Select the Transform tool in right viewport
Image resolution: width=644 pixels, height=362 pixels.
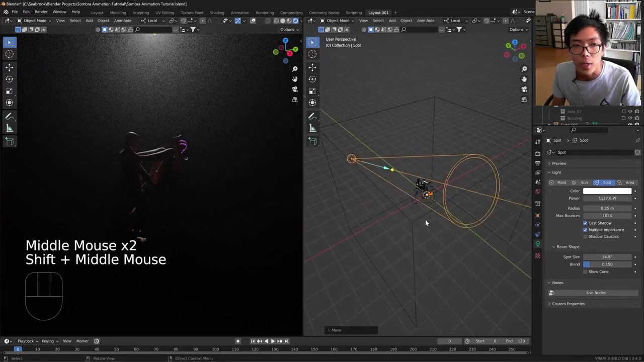(312, 103)
